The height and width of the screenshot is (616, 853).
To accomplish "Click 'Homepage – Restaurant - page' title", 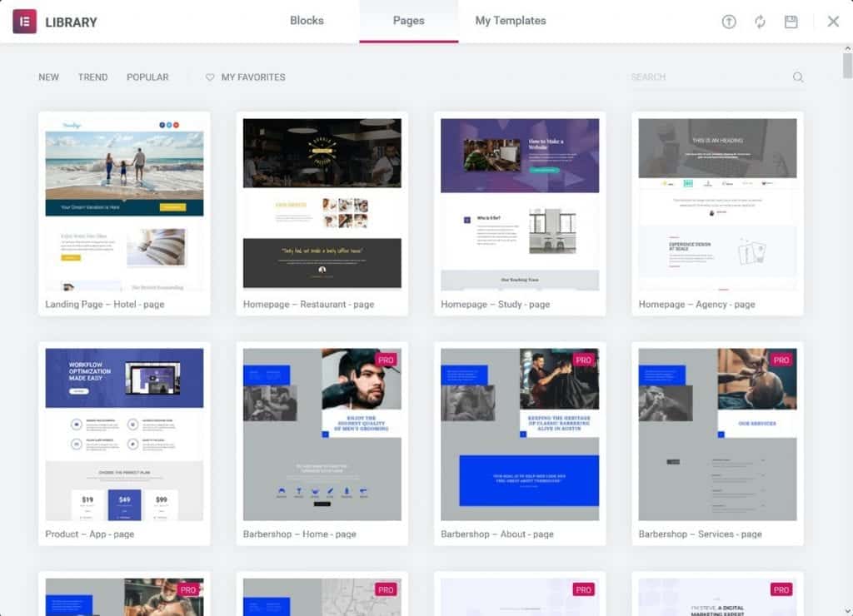I will [308, 305].
